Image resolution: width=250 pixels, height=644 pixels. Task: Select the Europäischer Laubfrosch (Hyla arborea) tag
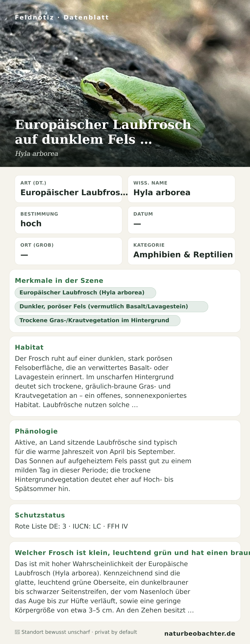[x=85, y=293]
